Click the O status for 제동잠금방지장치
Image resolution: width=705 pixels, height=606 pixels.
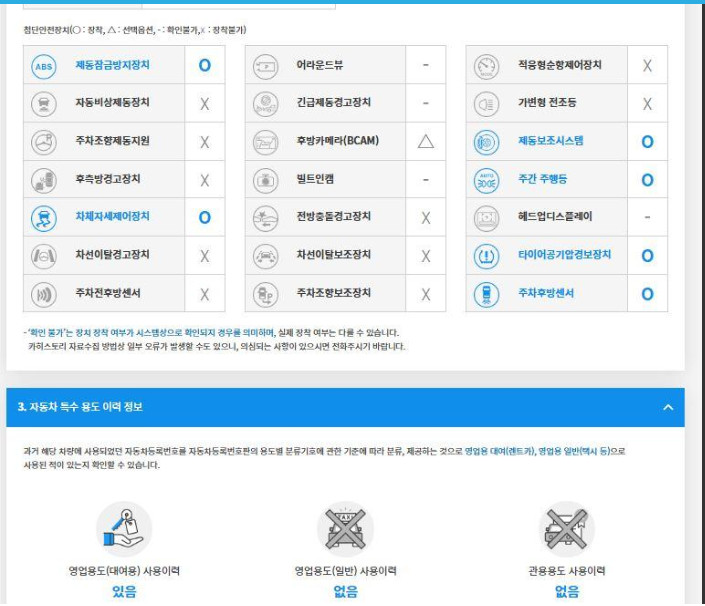[x=205, y=66]
